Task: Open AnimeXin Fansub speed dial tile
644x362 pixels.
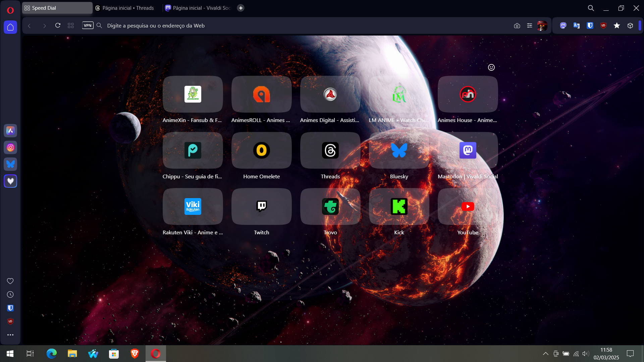Action: coord(193,94)
